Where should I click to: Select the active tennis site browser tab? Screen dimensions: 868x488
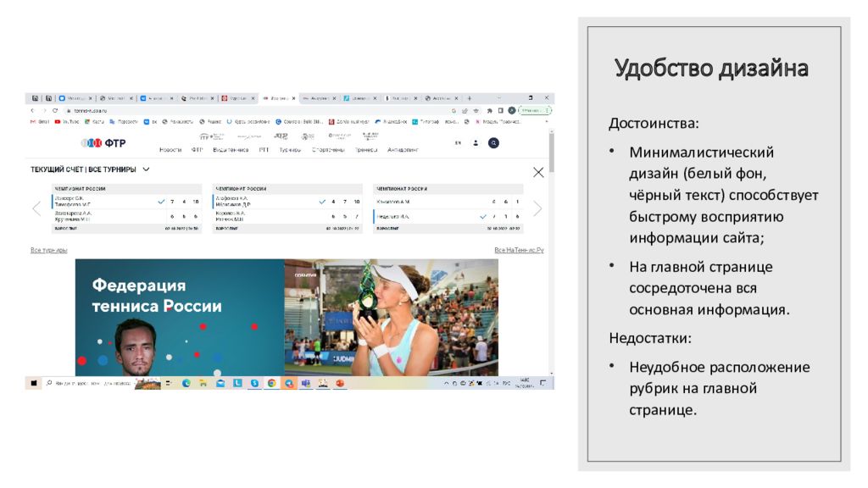278,98
